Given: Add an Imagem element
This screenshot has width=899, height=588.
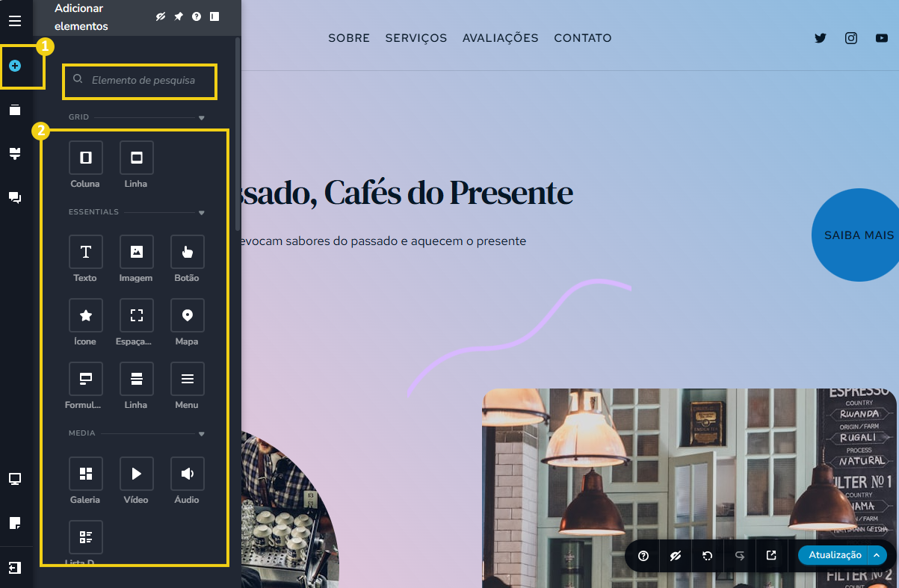Looking at the screenshot, I should [136, 252].
